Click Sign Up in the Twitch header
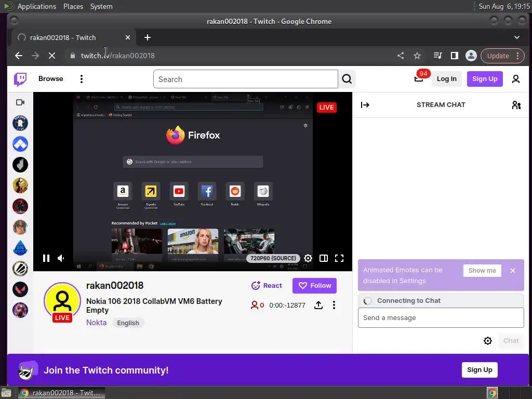This screenshot has width=532, height=399. (x=485, y=79)
